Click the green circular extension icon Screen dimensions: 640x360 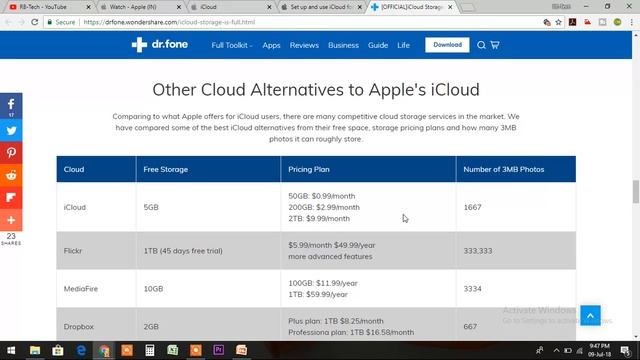click(617, 22)
